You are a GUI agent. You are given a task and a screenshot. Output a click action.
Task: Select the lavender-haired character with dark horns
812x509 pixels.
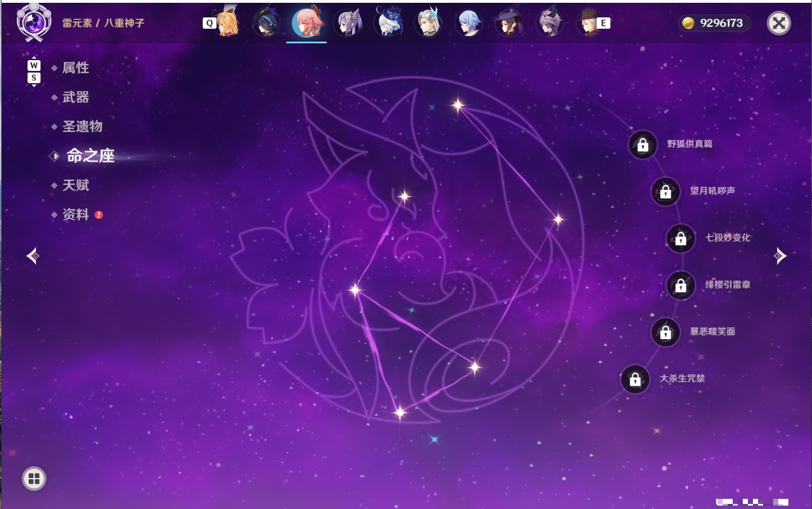tap(549, 22)
